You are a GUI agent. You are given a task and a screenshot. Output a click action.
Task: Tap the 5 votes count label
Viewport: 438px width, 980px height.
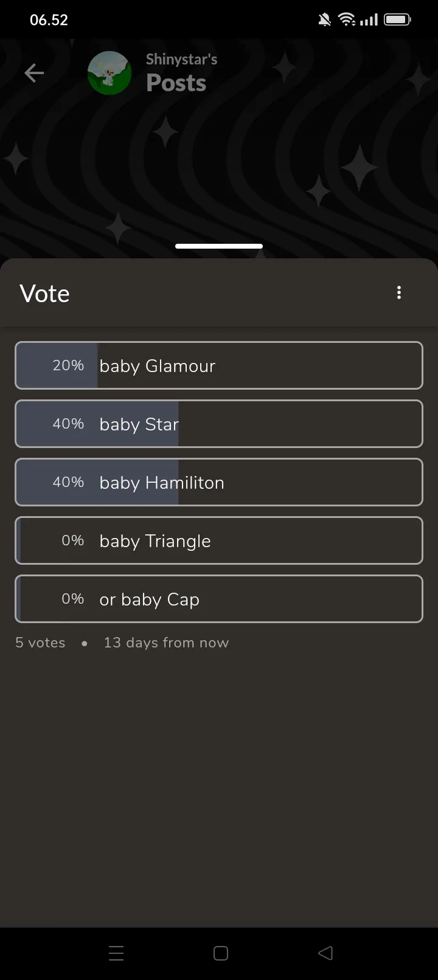40,643
